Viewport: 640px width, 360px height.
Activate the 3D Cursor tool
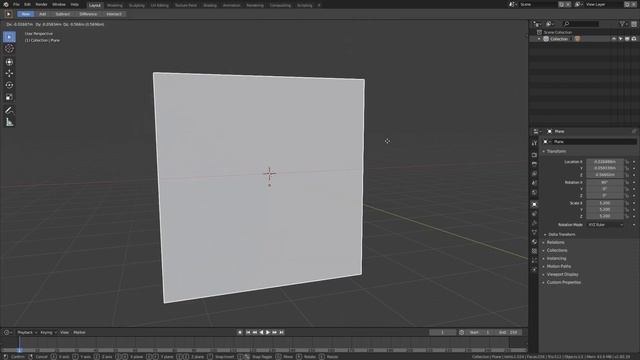[9, 49]
